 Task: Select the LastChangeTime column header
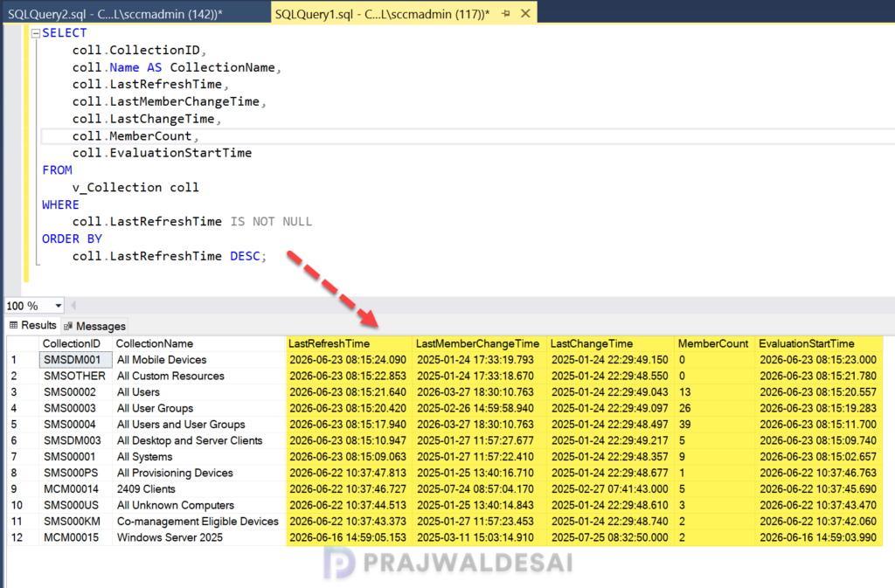[592, 343]
